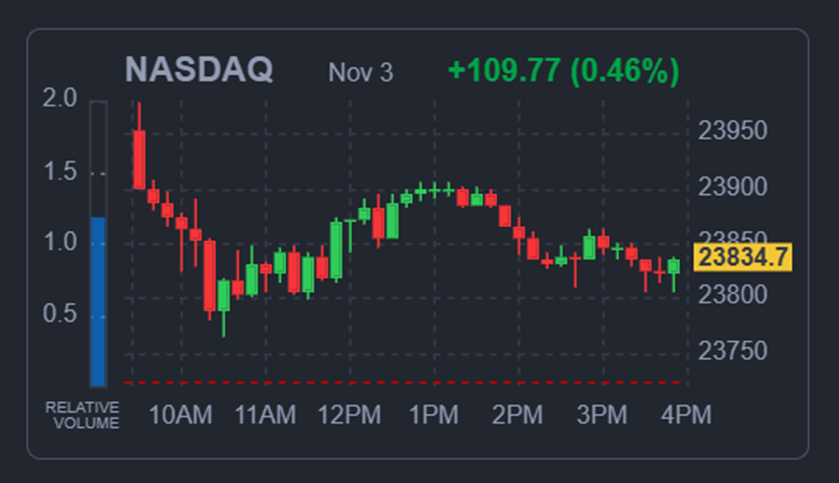Screen dimensions: 839x483
Task: Pick the 1PM time axis label
Action: click(434, 415)
